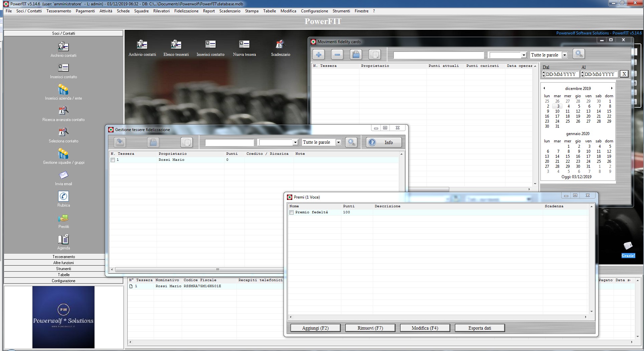The image size is (644, 351).
Task: Click Rimuovi (F7) button
Action: click(370, 328)
